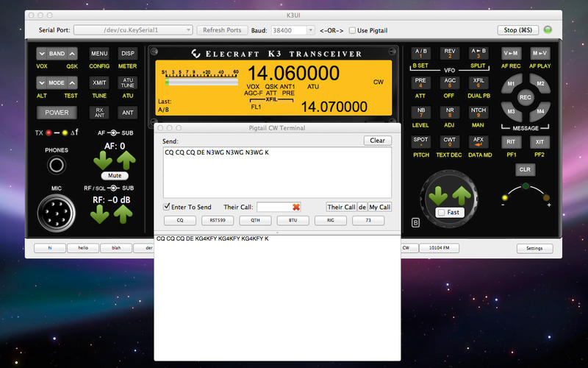Tune VFO down with knob down arrow
Image resolution: width=588 pixels, height=368 pixels.
pyautogui.click(x=438, y=196)
